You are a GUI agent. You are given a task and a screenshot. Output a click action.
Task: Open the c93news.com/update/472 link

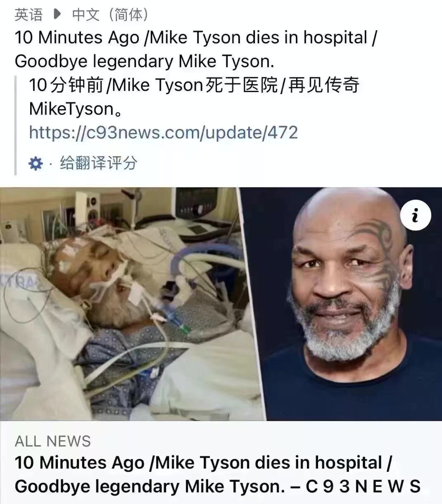[x=164, y=133]
